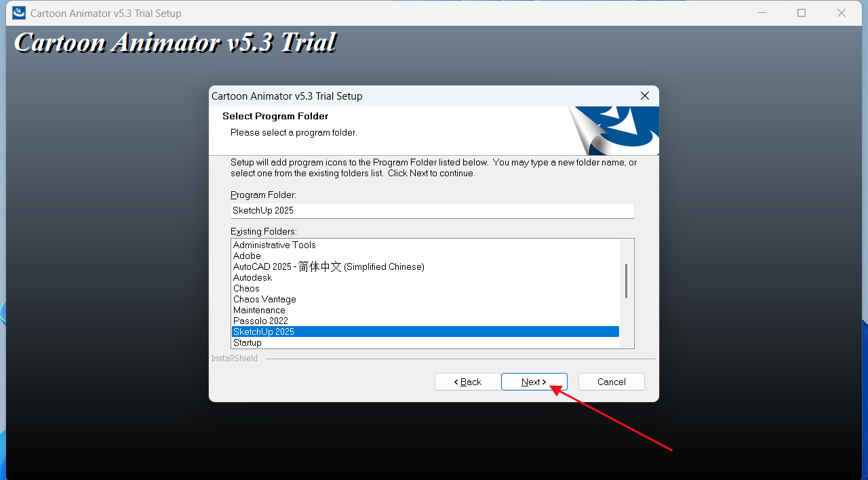The image size is (868, 480).
Task: Go Back to the previous step
Action: coord(467,382)
